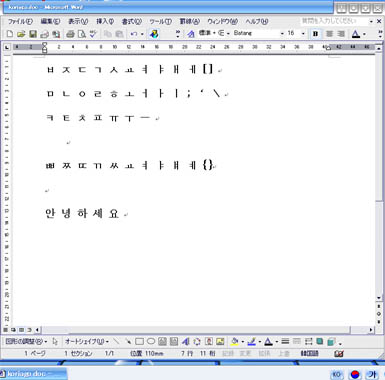Image resolution: width=385 pixels, height=380 pixels.
Task: Click the Open folder icon
Action: pyautogui.click(x=21, y=34)
